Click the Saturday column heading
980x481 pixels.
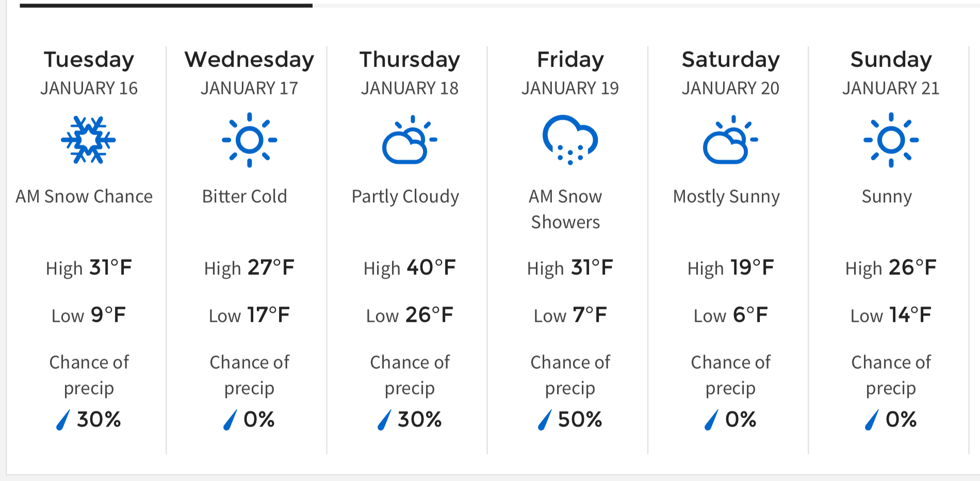pyautogui.click(x=730, y=59)
